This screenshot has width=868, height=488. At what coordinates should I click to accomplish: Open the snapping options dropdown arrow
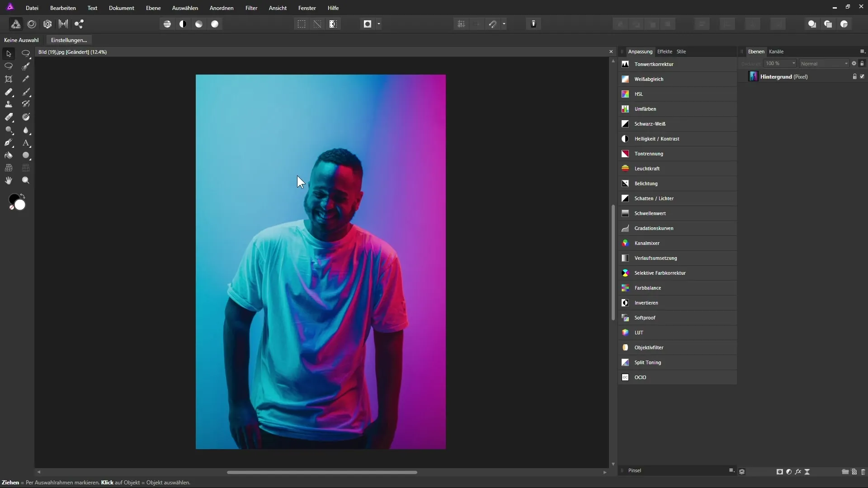tap(504, 24)
